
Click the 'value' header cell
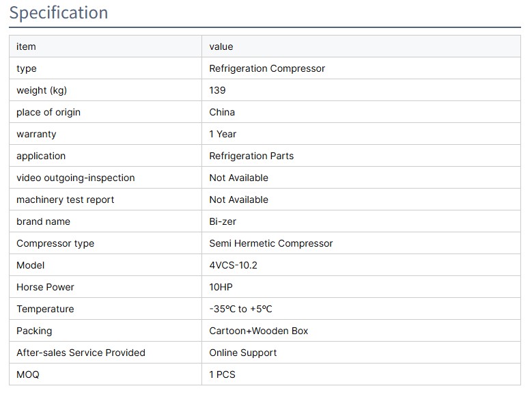coord(221,46)
